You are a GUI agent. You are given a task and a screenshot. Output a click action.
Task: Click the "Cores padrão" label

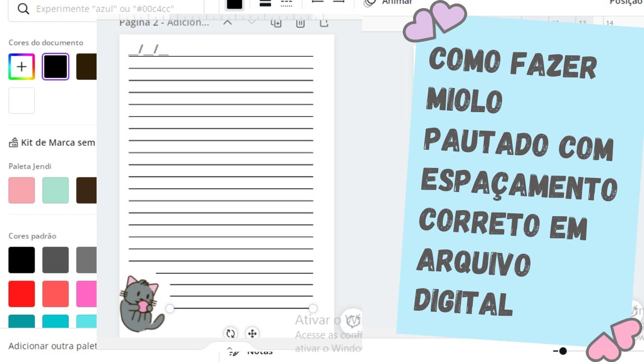pos(32,236)
